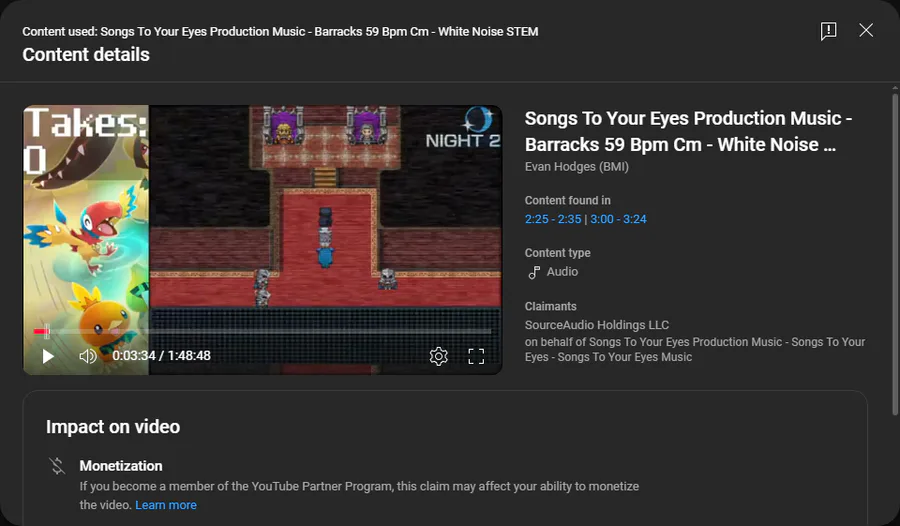Enter fullscreen on video preview

pyautogui.click(x=476, y=357)
